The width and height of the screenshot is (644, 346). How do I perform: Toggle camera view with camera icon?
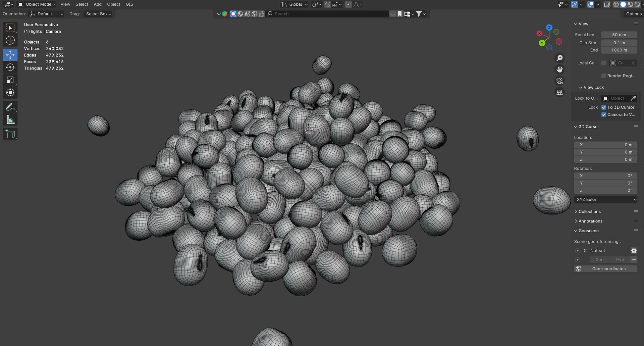(559, 81)
